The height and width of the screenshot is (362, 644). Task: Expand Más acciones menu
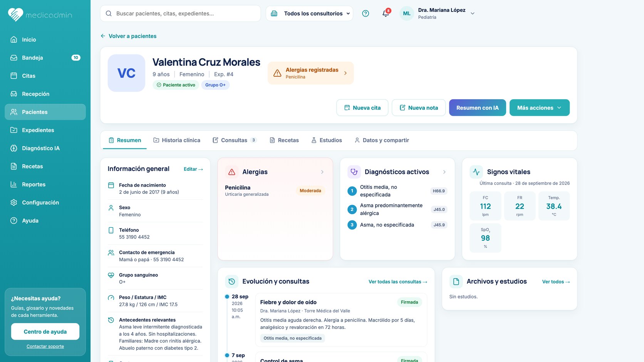539,108
